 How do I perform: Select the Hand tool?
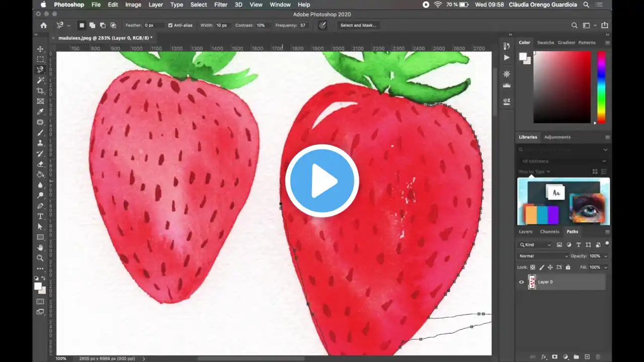click(40, 247)
